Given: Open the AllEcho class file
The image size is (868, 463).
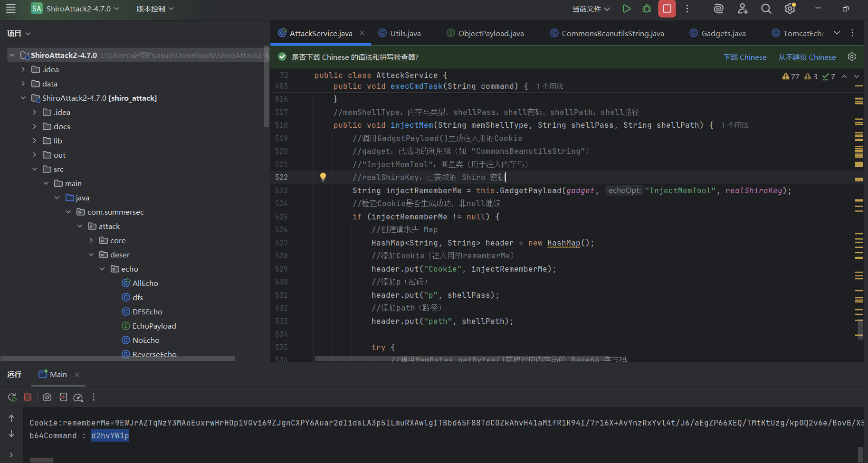Looking at the screenshot, I should [145, 283].
